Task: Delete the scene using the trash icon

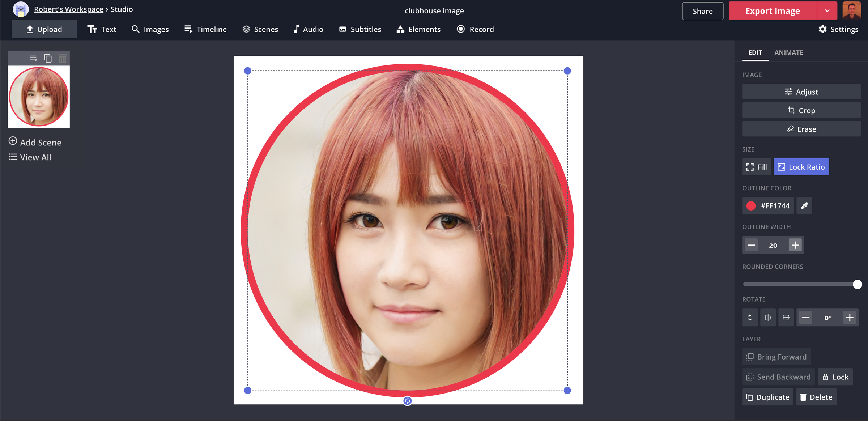Action: click(x=62, y=58)
